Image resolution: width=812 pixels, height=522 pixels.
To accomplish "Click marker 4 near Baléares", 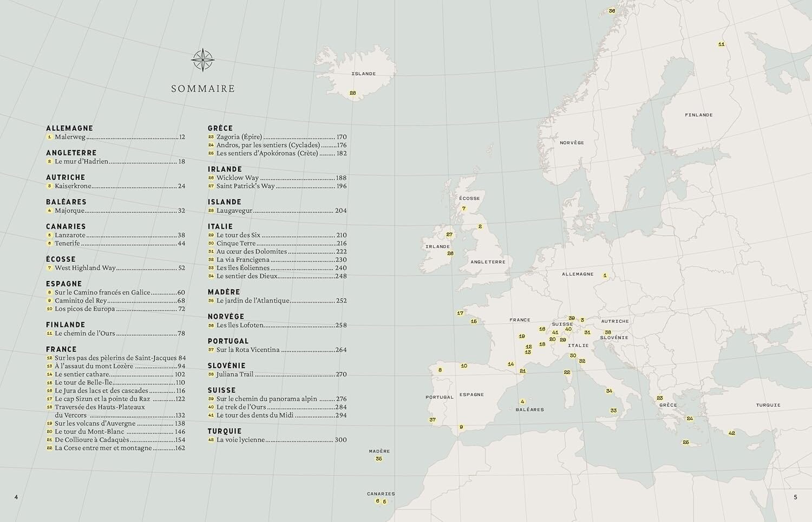I will 522,401.
